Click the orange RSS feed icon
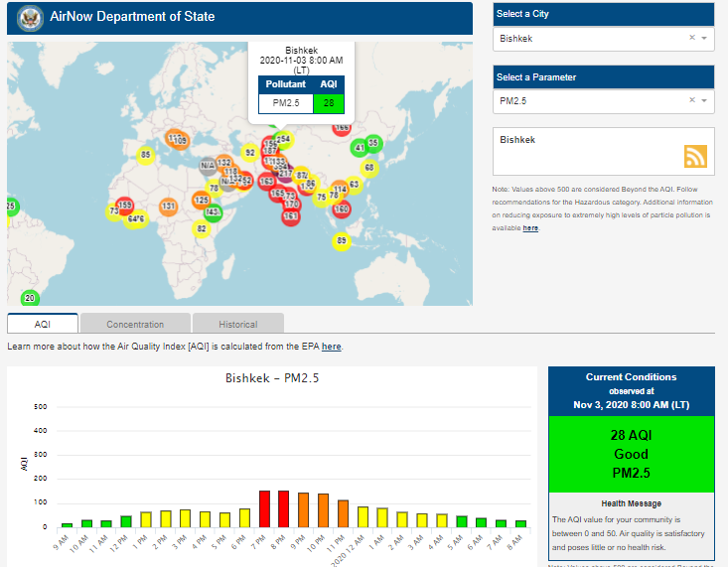Screen dimensions: 728x567 click(x=695, y=156)
